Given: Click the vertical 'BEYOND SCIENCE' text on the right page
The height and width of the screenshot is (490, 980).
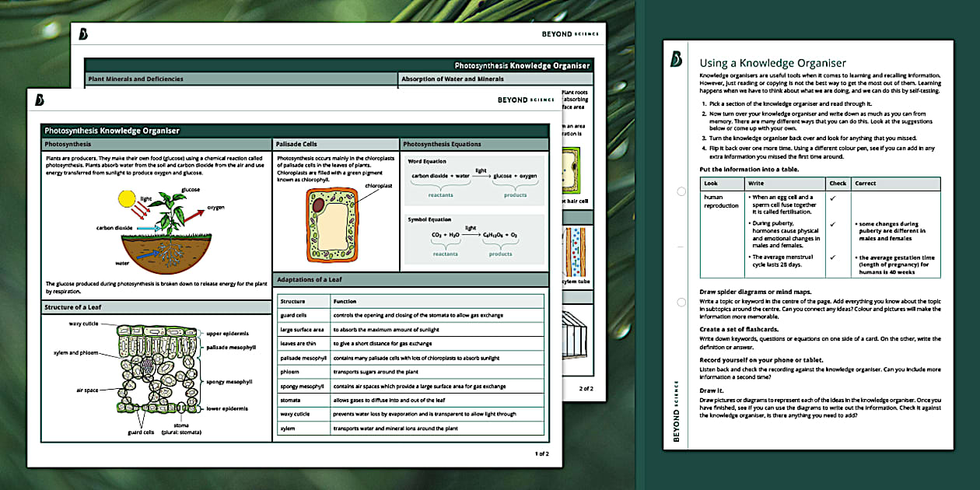Looking at the screenshot, I should pos(676,412).
